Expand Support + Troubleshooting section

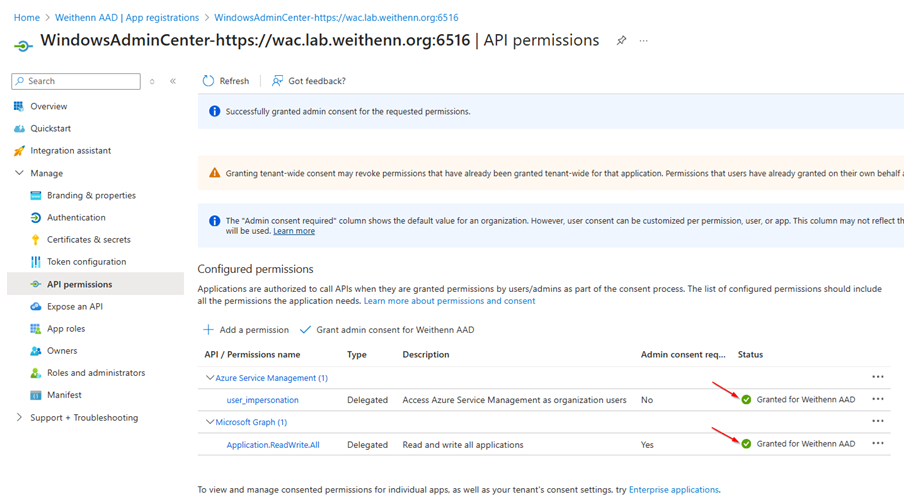(x=19, y=417)
